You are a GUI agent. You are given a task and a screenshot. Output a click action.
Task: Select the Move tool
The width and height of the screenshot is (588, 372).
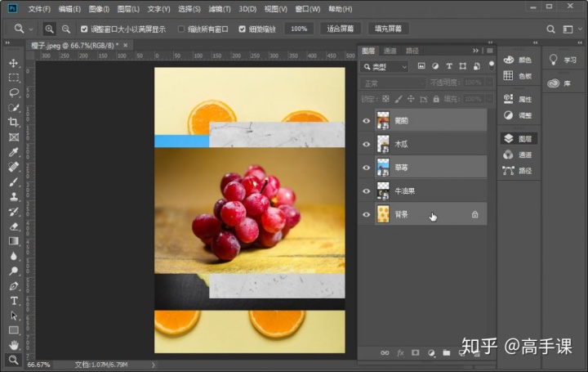click(14, 63)
